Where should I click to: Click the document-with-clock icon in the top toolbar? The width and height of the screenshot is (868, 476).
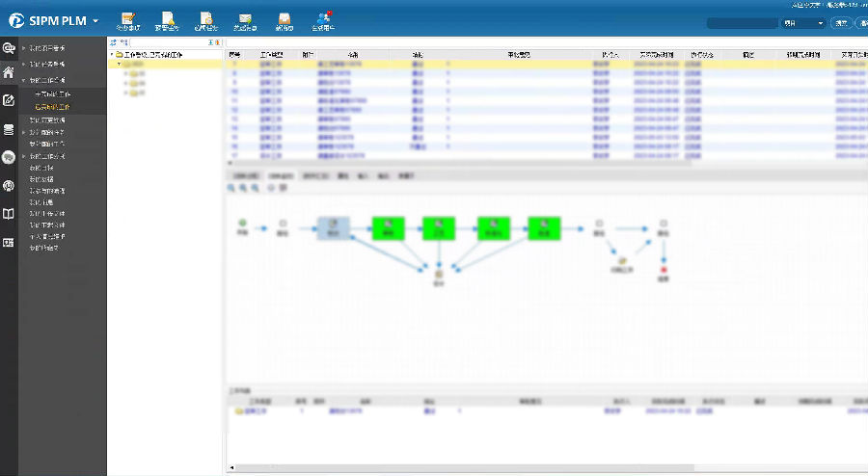tap(206, 19)
